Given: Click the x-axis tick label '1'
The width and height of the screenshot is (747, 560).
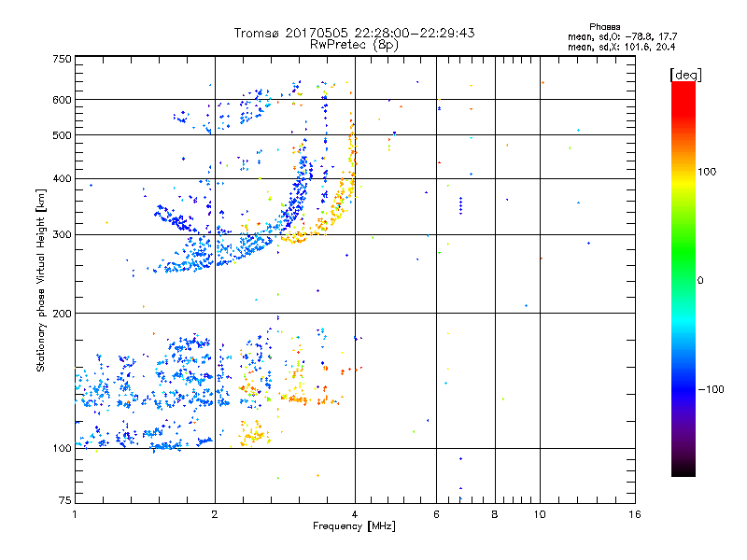Looking at the screenshot, I should [x=75, y=514].
